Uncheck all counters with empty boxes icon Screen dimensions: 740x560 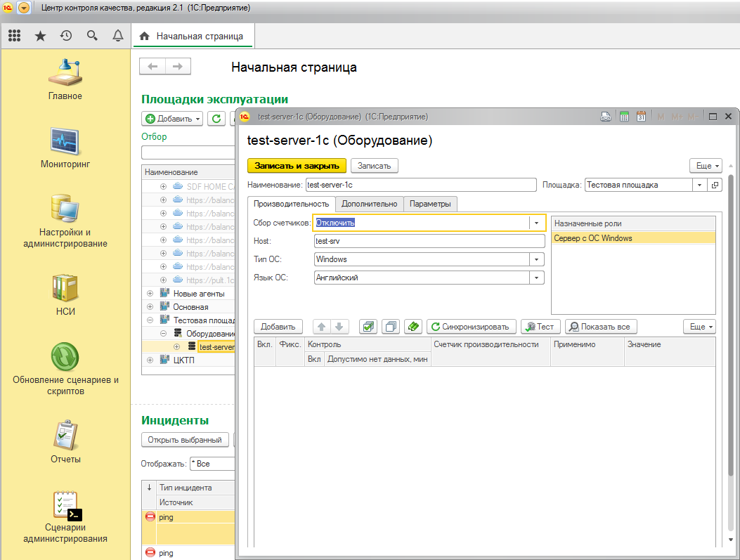coord(391,327)
